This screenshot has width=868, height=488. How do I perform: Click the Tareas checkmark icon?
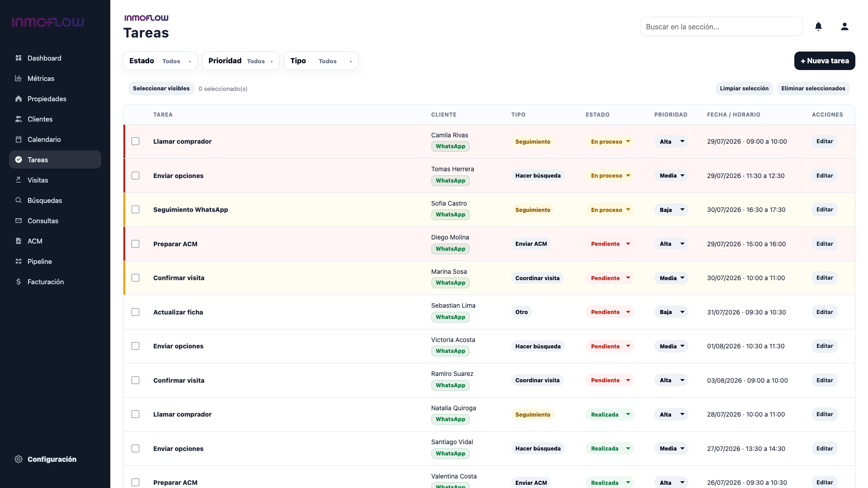(x=19, y=160)
